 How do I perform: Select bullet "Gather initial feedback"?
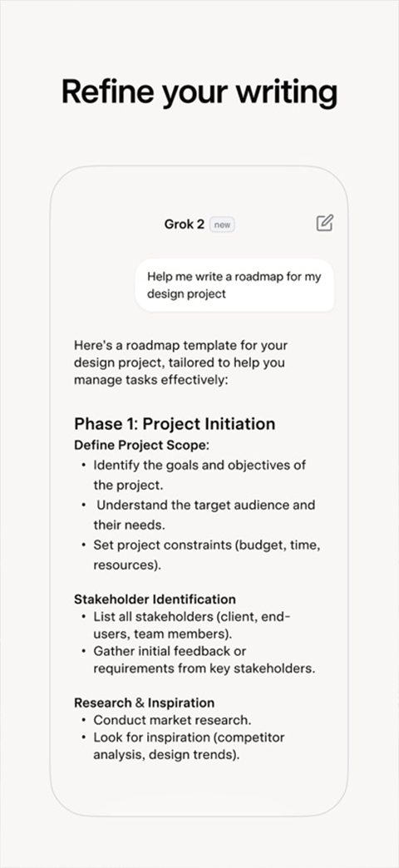click(x=198, y=659)
